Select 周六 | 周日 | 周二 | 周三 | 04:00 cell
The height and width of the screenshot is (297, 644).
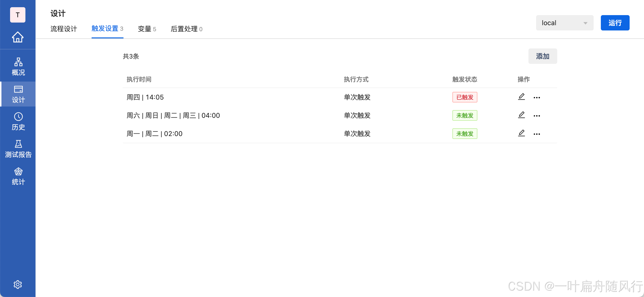coord(173,115)
